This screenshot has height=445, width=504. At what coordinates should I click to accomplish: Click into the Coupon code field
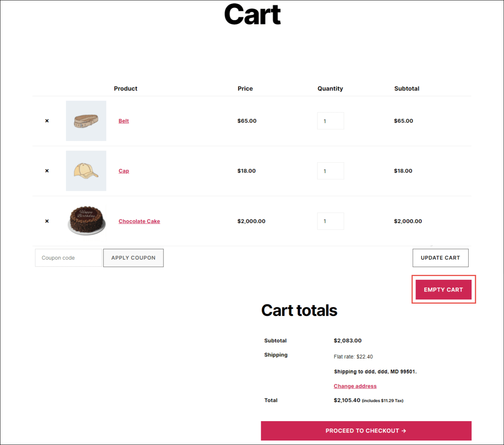pyautogui.click(x=68, y=258)
